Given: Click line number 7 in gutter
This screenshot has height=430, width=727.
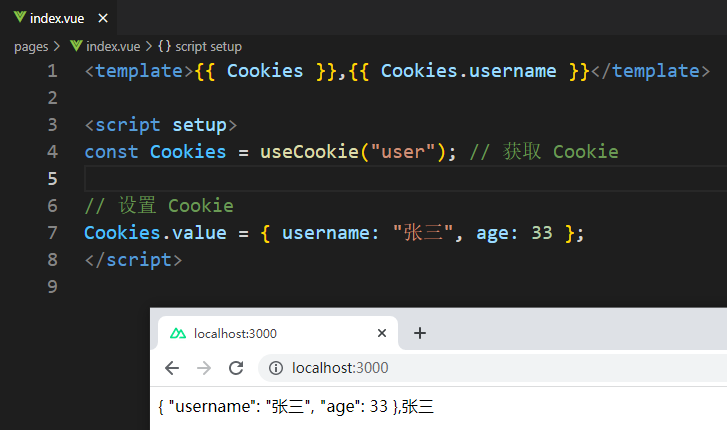Looking at the screenshot, I should tap(52, 232).
